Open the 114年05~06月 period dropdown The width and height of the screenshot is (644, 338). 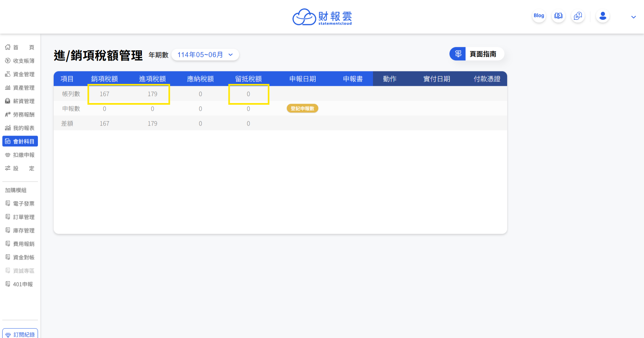point(205,55)
